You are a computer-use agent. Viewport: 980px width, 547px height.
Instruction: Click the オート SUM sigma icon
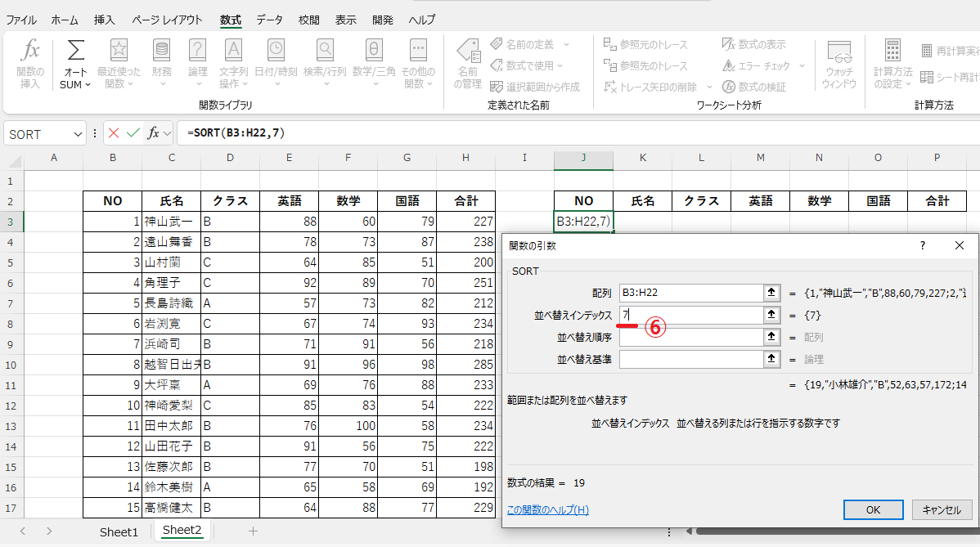75,51
